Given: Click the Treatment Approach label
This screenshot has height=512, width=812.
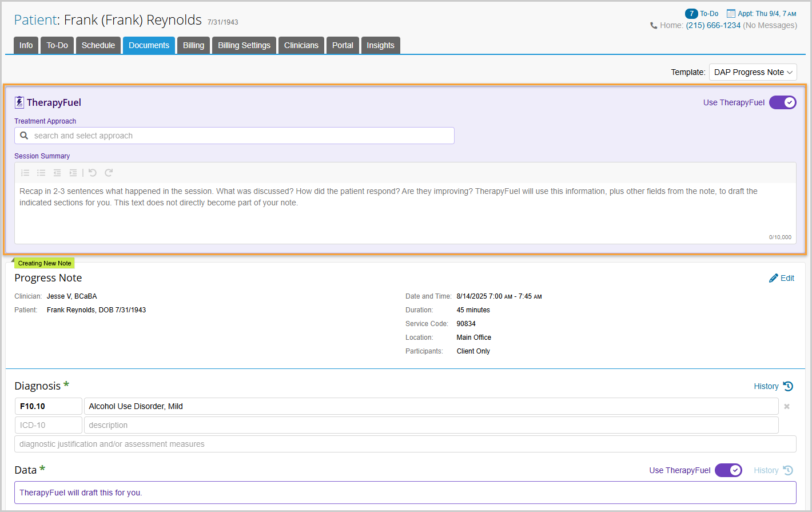Looking at the screenshot, I should coord(45,121).
